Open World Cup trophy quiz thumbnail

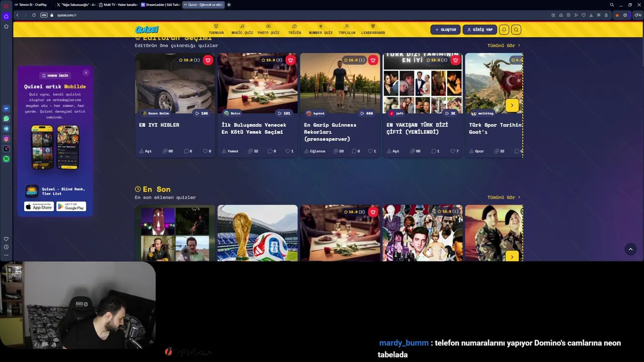click(257, 233)
